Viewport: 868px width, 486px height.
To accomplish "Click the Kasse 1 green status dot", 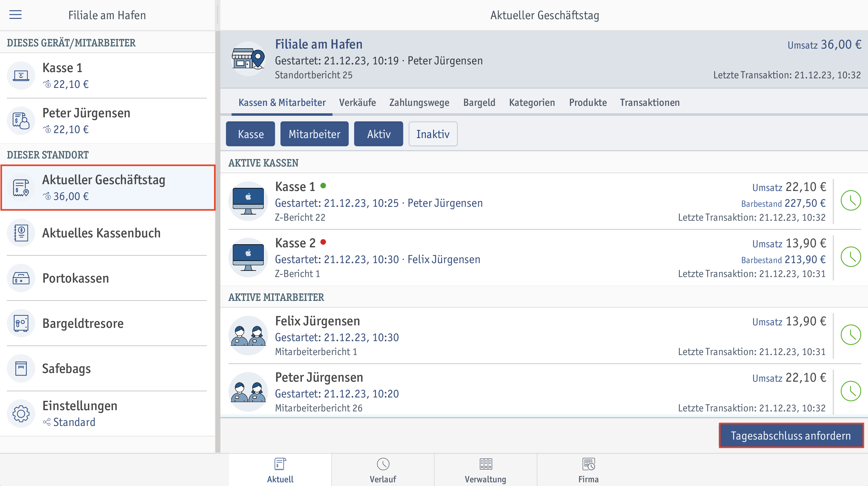I will tap(323, 185).
